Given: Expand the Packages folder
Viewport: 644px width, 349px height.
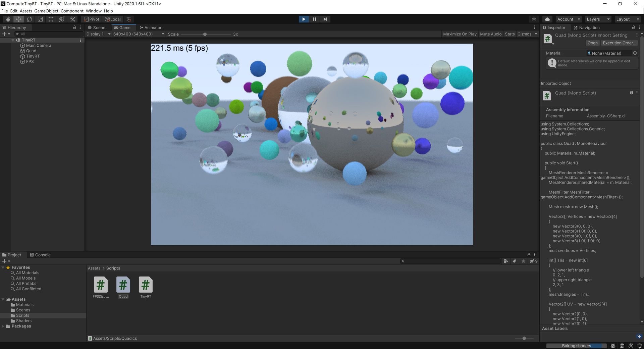Looking at the screenshot, I should click(x=3, y=326).
